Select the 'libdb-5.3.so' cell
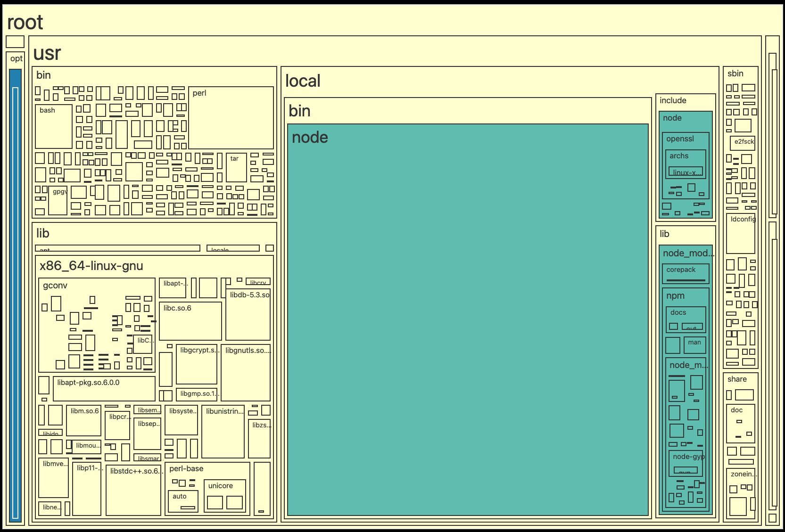The height and width of the screenshot is (532, 785). click(x=248, y=315)
